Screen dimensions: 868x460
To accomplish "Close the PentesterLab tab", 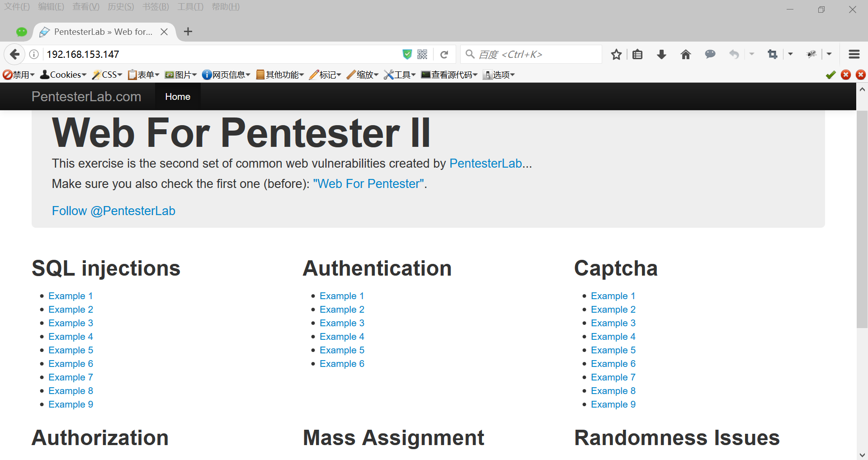I will tap(164, 32).
